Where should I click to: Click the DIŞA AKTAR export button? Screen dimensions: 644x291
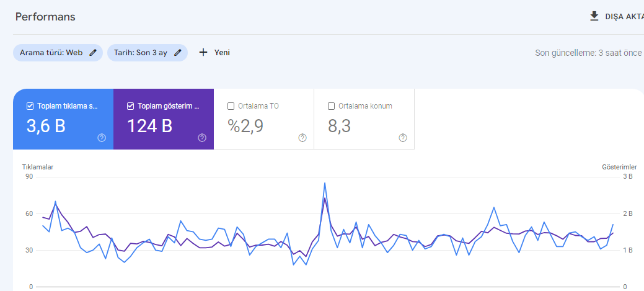point(617,17)
